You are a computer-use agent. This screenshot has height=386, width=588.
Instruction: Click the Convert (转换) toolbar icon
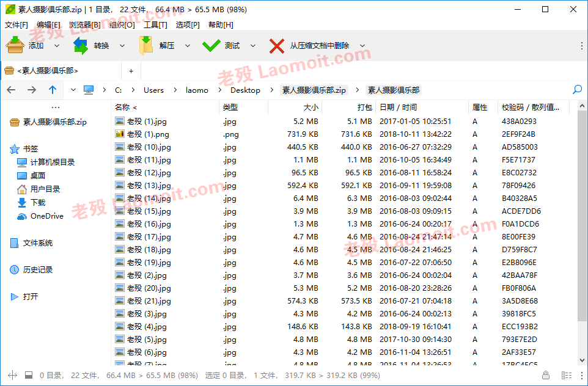pyautogui.click(x=81, y=45)
